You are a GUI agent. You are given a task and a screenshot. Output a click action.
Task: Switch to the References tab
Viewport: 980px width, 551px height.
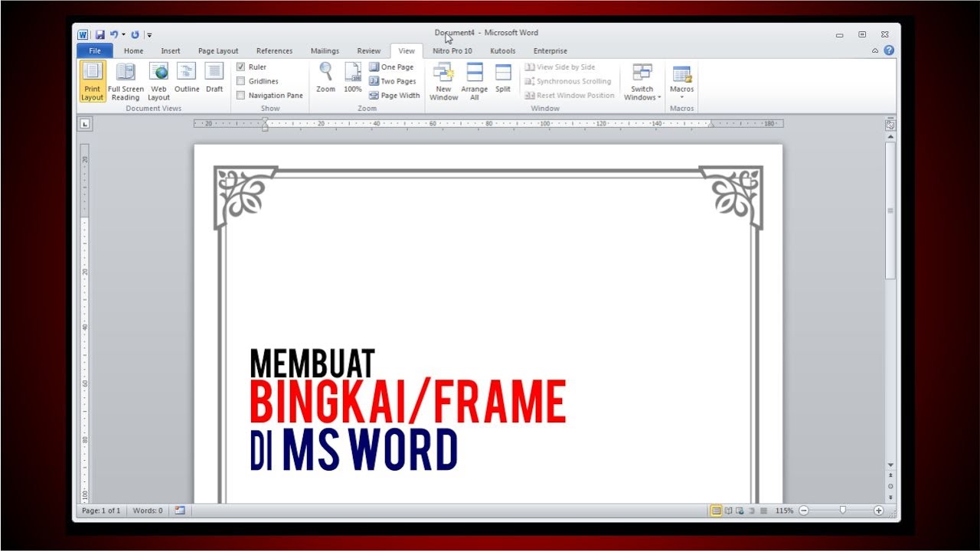click(274, 51)
